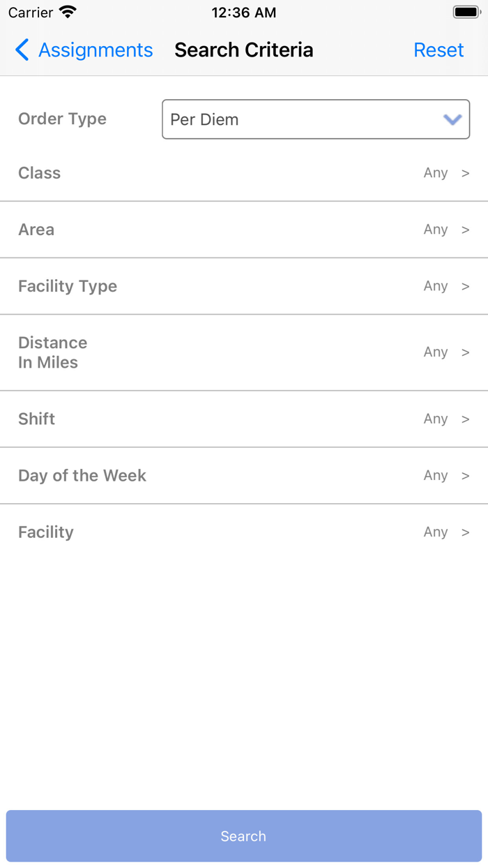The width and height of the screenshot is (488, 868).
Task: Expand the Distance In Miles arrow
Action: (466, 352)
